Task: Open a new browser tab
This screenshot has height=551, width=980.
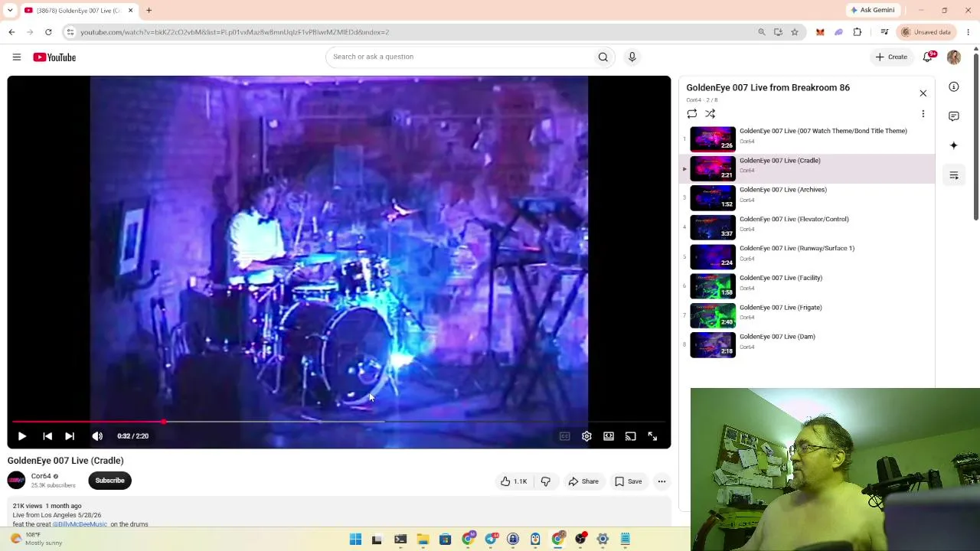Action: [x=149, y=10]
